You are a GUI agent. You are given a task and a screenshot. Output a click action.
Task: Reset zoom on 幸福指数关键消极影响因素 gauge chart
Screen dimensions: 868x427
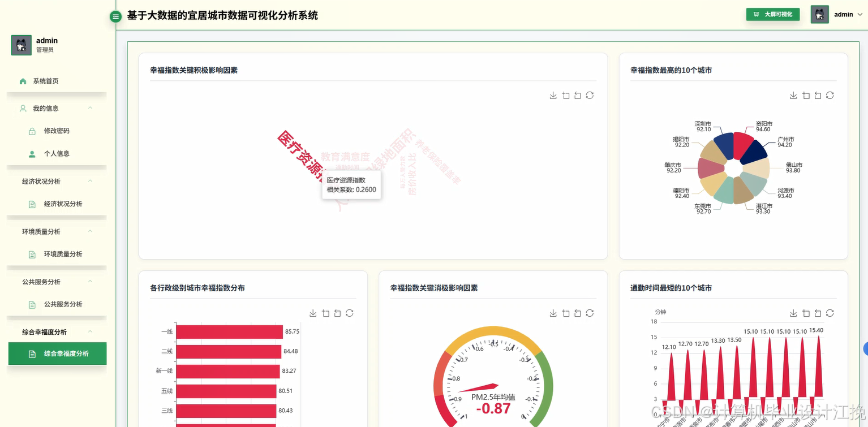[578, 313]
